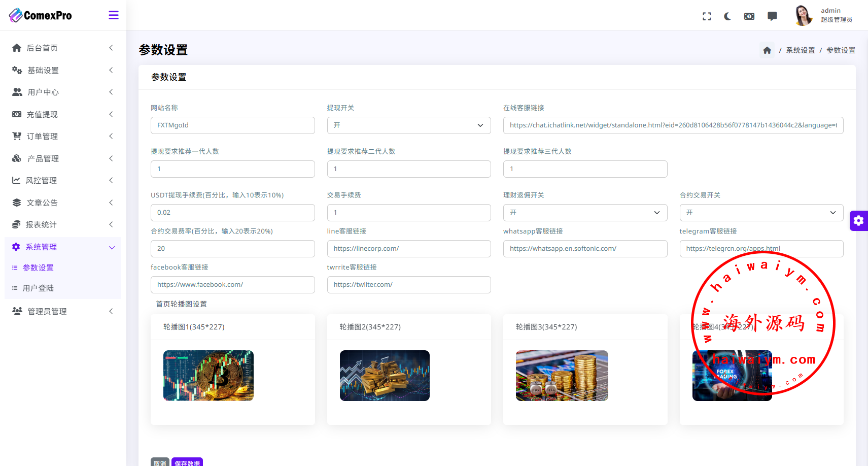
Task: Click 参数设置 breadcrumb link
Action: pyautogui.click(x=841, y=50)
